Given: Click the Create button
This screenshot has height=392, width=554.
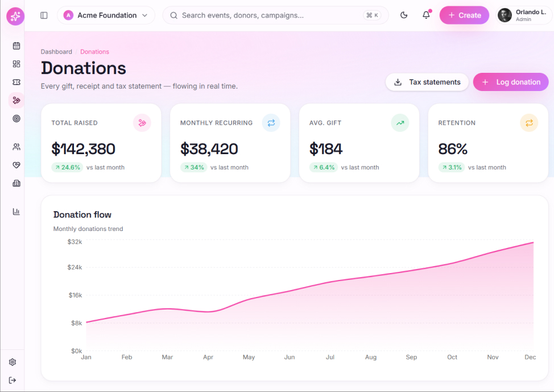Looking at the screenshot, I should (464, 15).
